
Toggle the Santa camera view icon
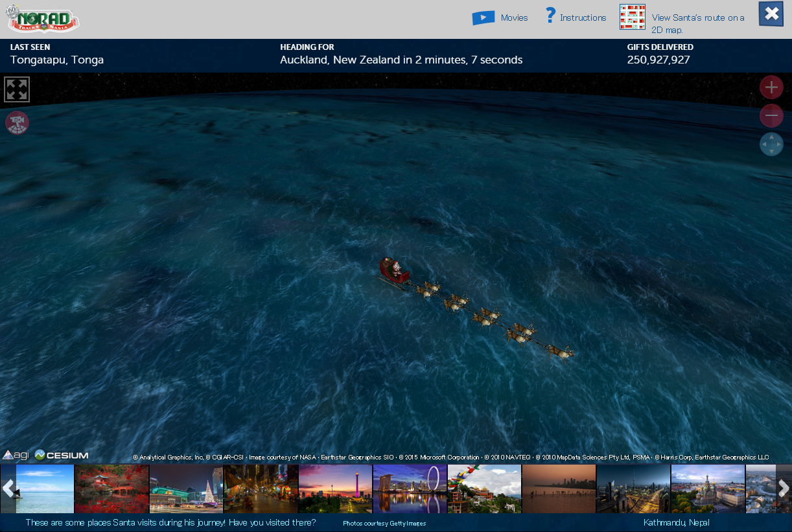pos(17,122)
